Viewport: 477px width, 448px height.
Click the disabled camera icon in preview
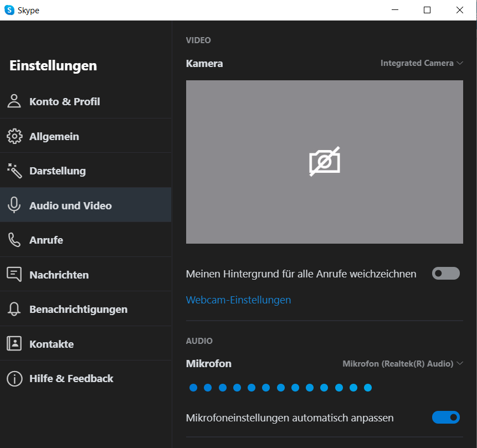click(325, 161)
